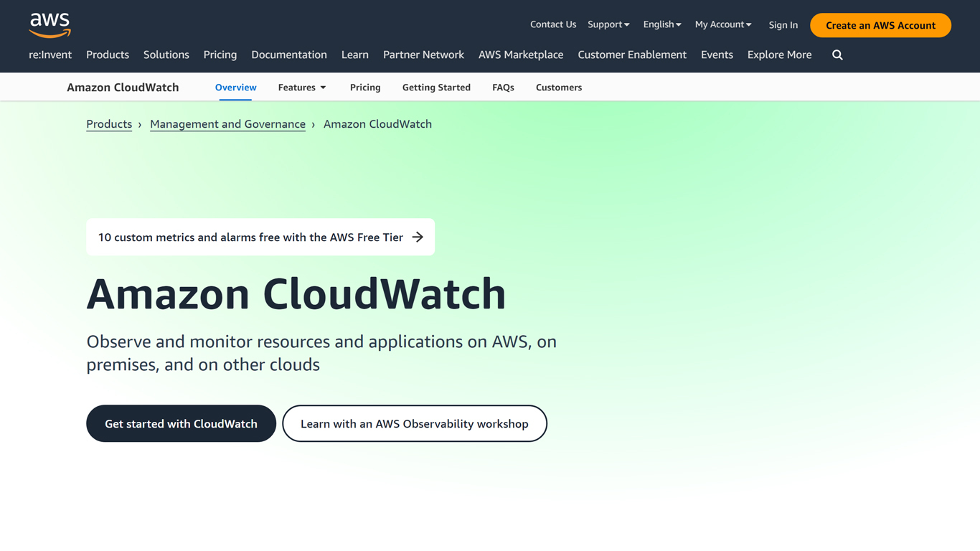Image resolution: width=980 pixels, height=551 pixels.
Task: Follow Management and Governance breadcrumb
Action: 227,124
